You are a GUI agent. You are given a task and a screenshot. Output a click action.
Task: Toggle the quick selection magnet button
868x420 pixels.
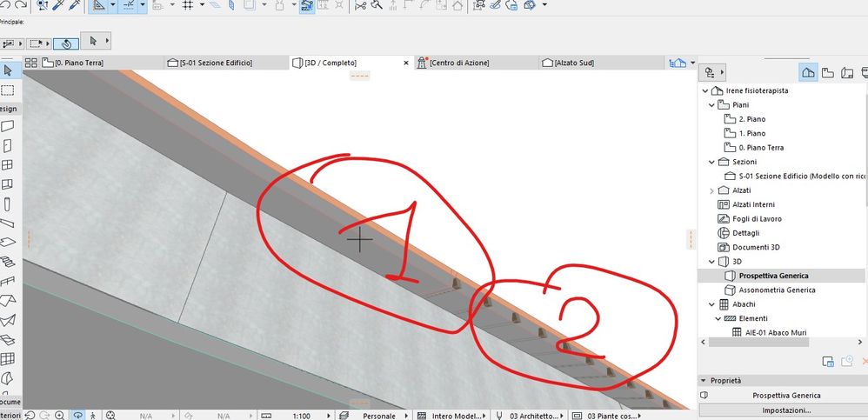66,43
